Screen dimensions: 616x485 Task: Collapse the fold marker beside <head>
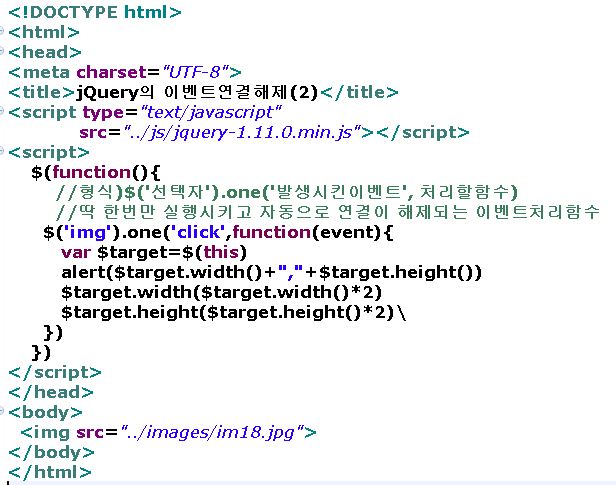(x=2, y=51)
